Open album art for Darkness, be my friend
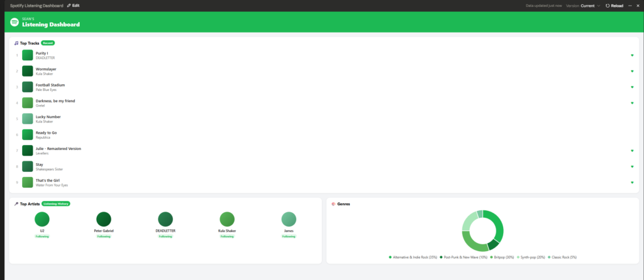 coord(28,103)
